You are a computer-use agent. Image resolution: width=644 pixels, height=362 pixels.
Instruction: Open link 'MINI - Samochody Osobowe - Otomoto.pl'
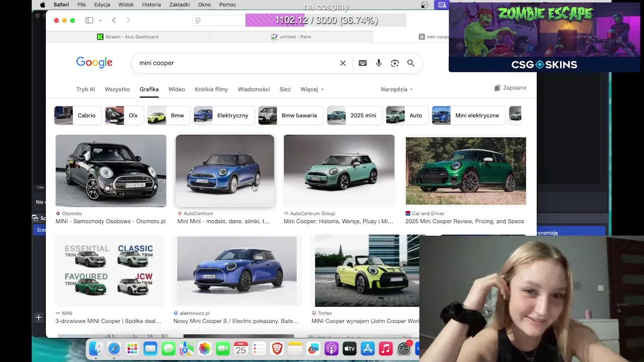111,221
